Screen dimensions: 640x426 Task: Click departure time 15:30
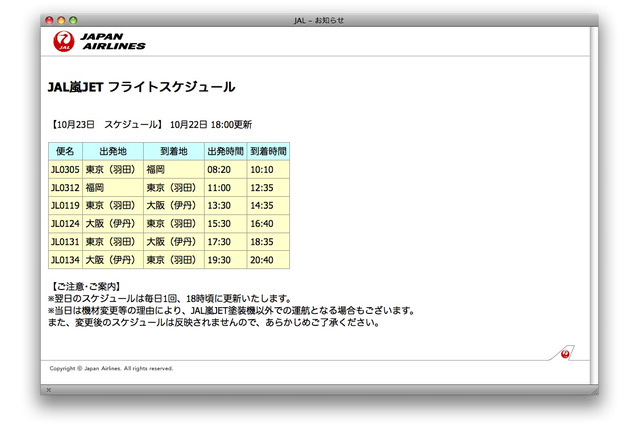(x=219, y=224)
